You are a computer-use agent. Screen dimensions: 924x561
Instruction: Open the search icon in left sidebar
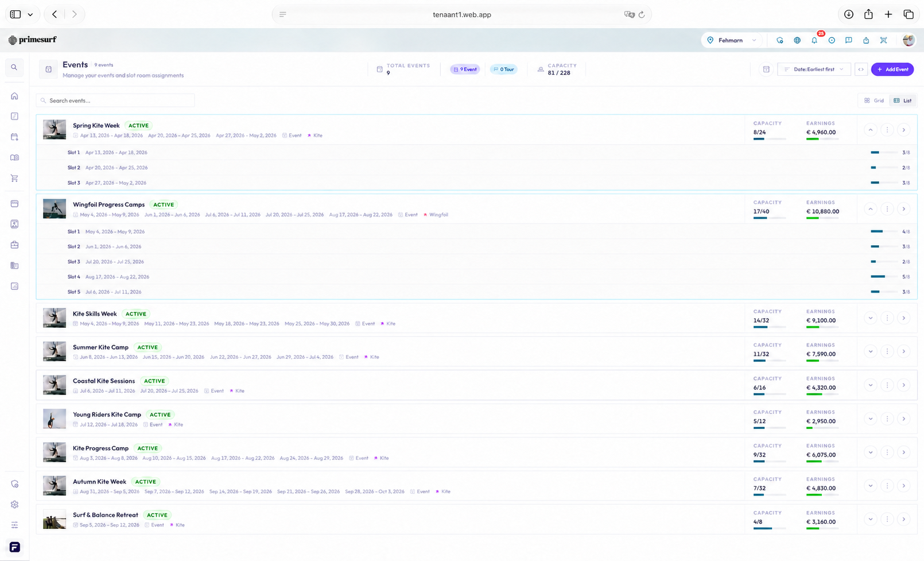[x=14, y=67]
